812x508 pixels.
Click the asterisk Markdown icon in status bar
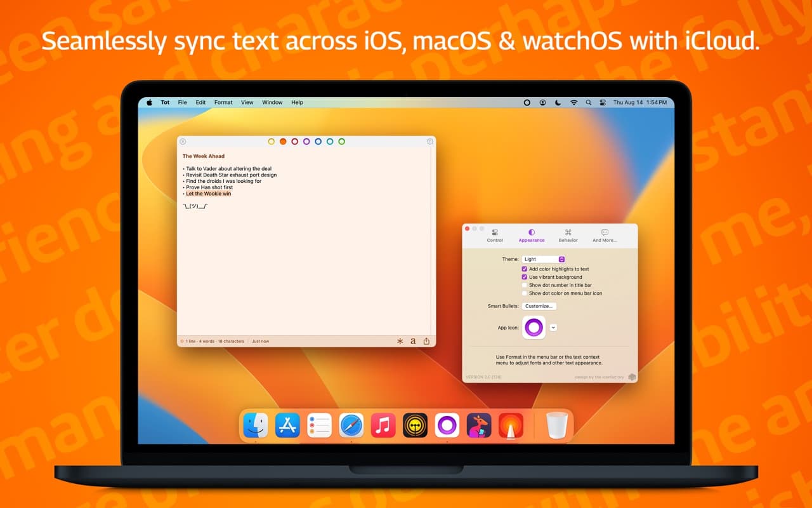tap(400, 342)
